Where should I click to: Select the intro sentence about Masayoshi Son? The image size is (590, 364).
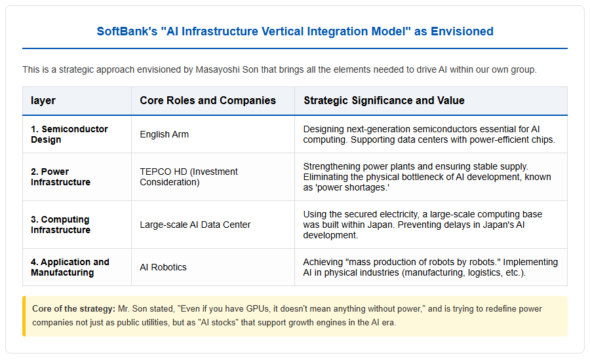(279, 69)
